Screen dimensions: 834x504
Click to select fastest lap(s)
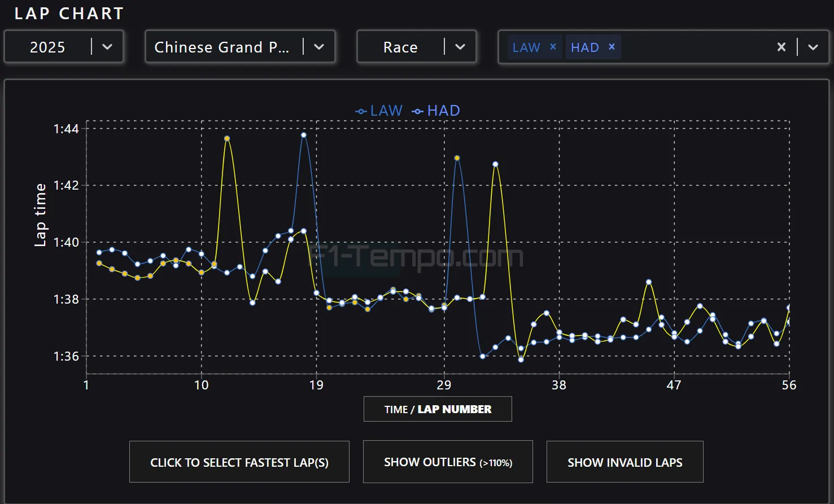(239, 462)
